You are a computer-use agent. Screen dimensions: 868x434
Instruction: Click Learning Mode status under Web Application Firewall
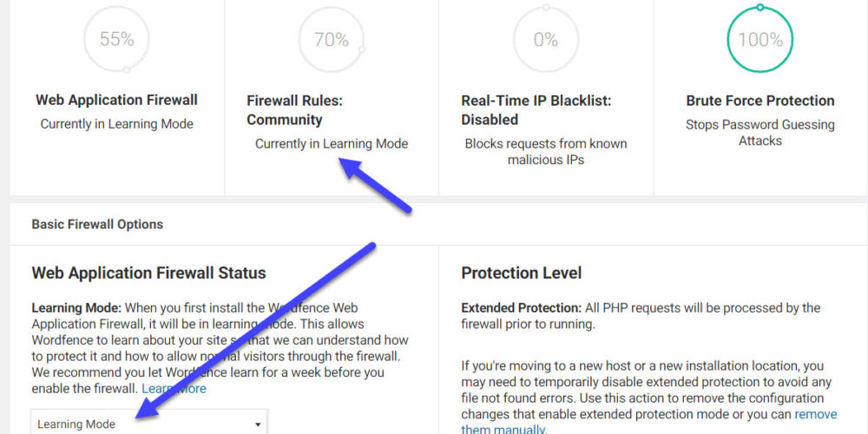[x=116, y=124]
